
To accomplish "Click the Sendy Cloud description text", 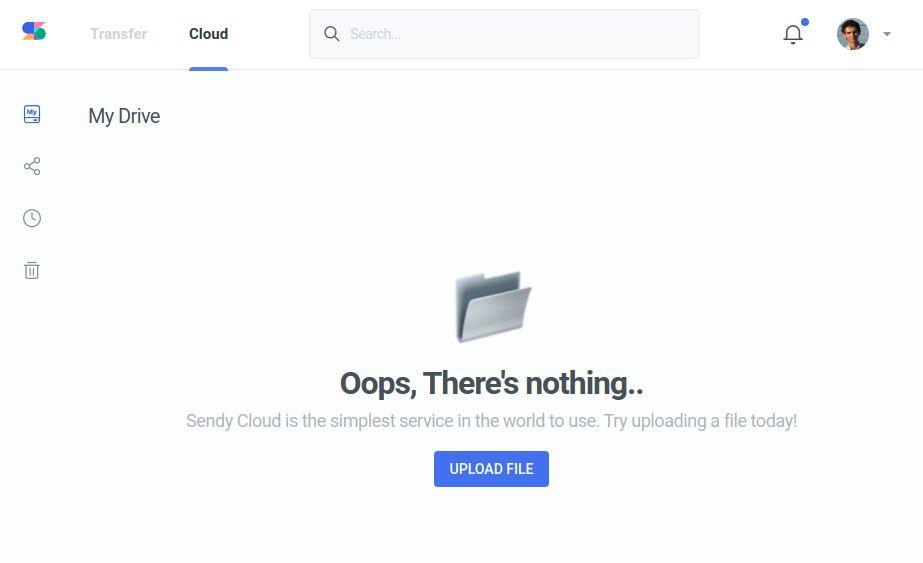I will (x=390, y=421).
